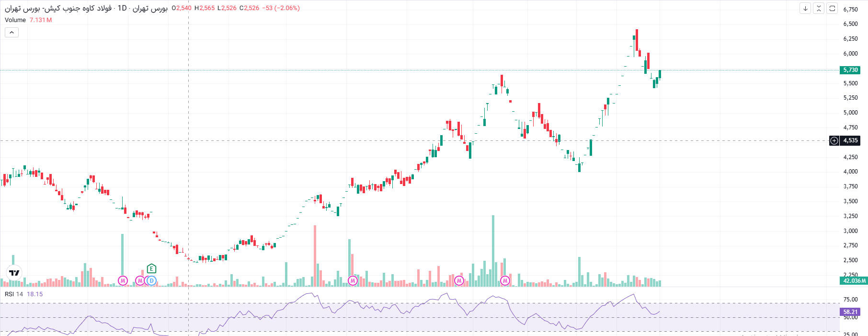
Task: Click the down-arrow button at top right
Action: click(805, 8)
